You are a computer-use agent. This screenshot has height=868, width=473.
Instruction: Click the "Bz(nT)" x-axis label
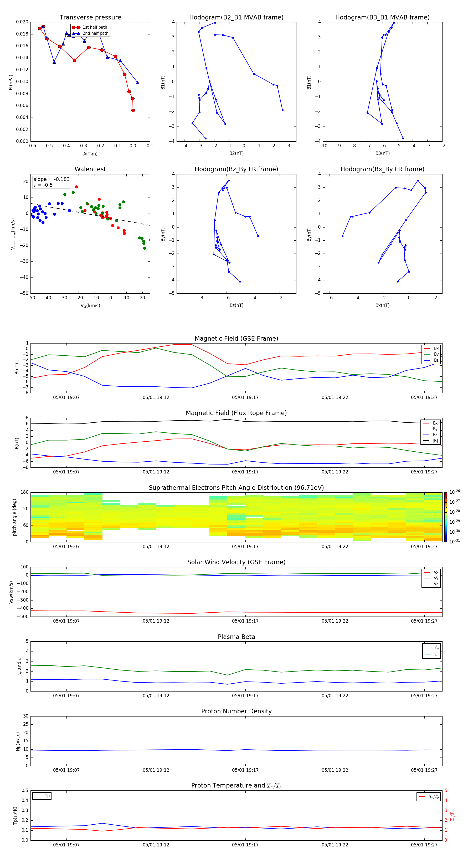(x=236, y=305)
